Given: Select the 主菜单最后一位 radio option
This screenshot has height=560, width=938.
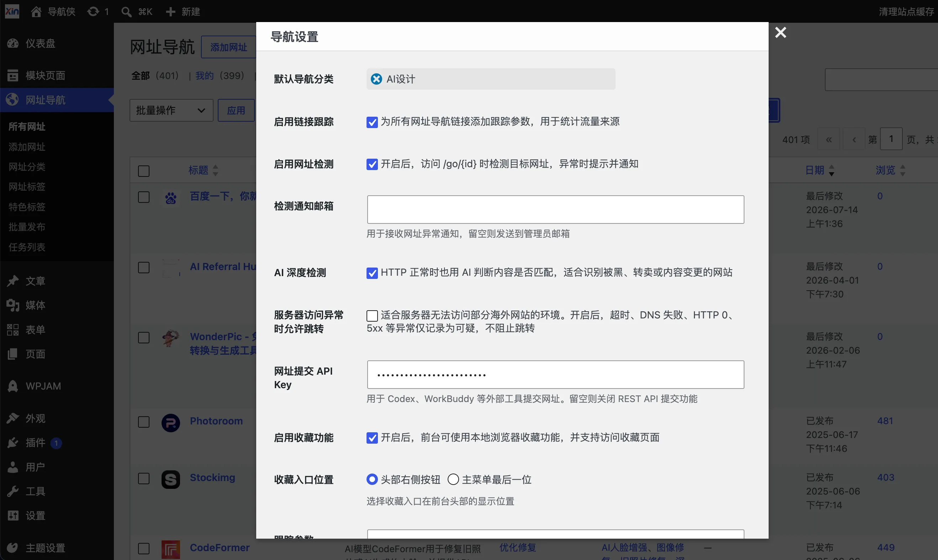Looking at the screenshot, I should tap(453, 479).
